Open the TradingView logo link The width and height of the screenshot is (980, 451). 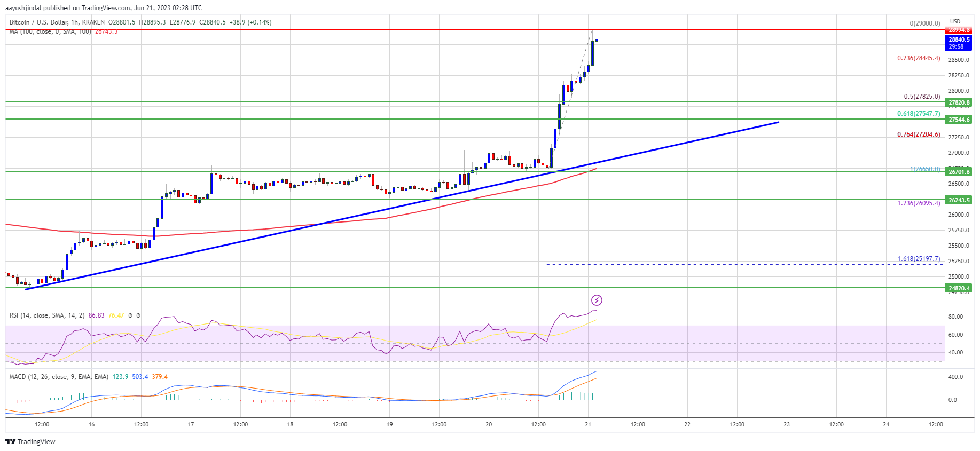point(30,441)
